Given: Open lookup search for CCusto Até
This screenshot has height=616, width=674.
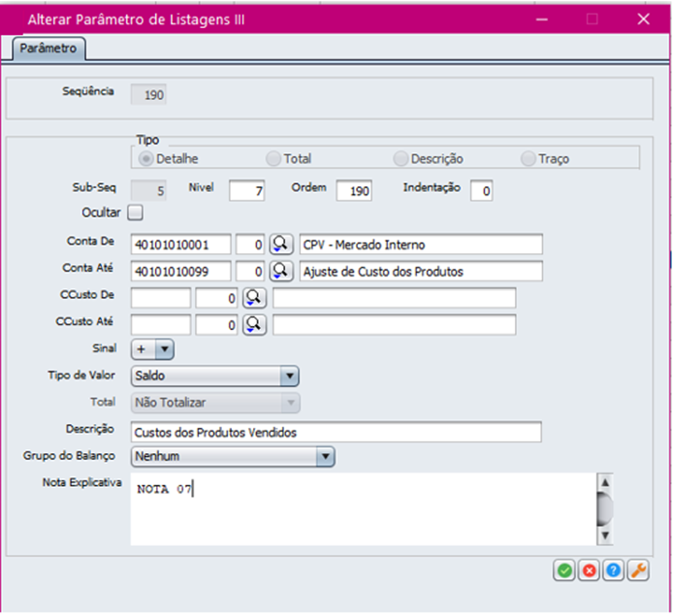Looking at the screenshot, I should coord(254,324).
